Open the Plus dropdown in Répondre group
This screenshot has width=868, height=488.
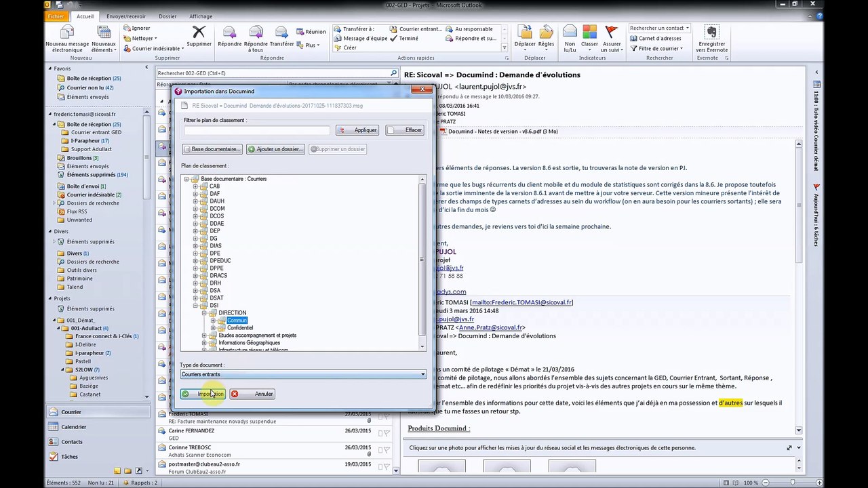point(309,45)
